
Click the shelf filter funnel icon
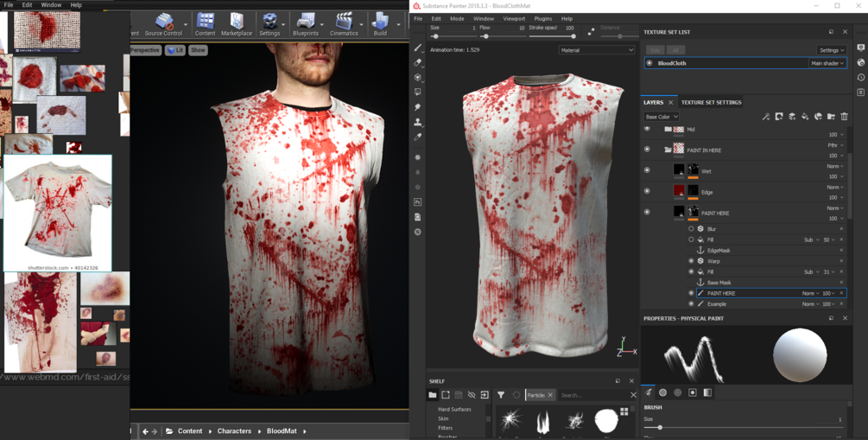(501, 395)
